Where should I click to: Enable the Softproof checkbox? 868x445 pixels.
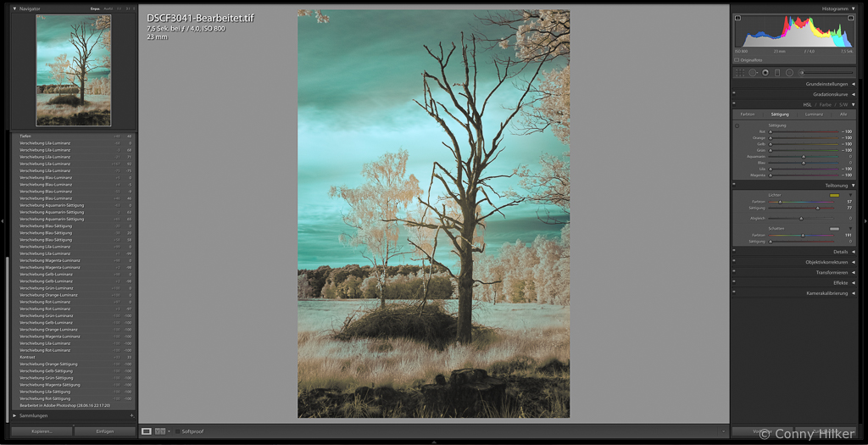[x=178, y=431]
